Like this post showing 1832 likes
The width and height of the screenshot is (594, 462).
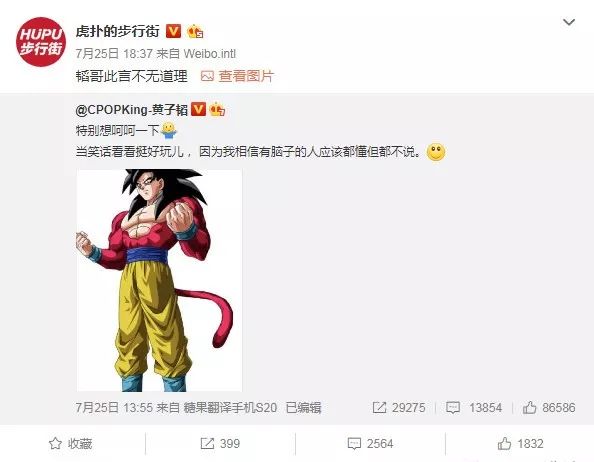coord(521,443)
